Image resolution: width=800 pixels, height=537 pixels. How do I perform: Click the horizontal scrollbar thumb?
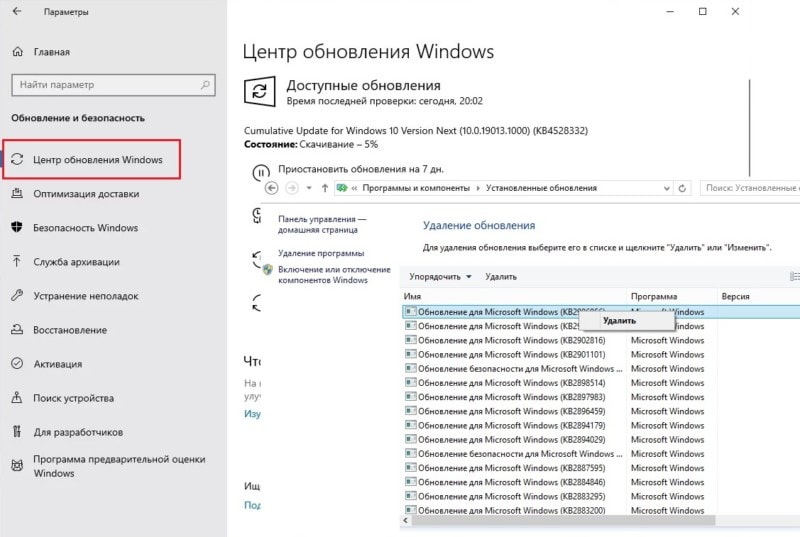[x=564, y=521]
